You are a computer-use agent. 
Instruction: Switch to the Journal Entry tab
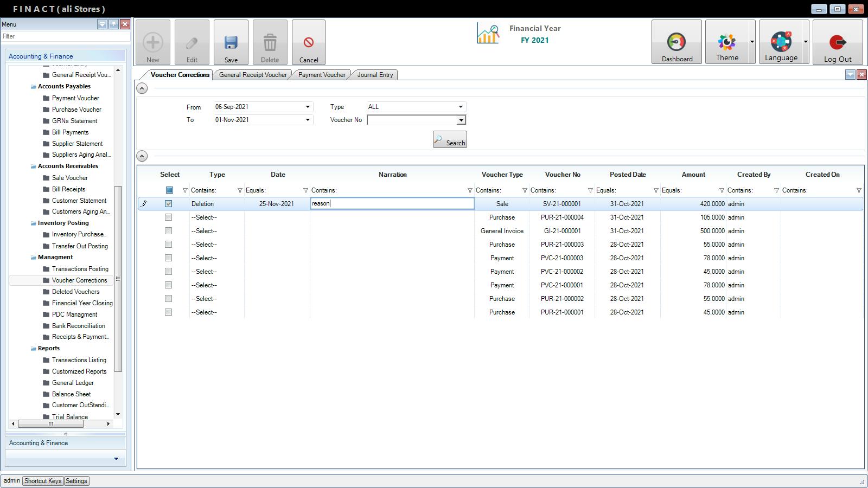[375, 75]
